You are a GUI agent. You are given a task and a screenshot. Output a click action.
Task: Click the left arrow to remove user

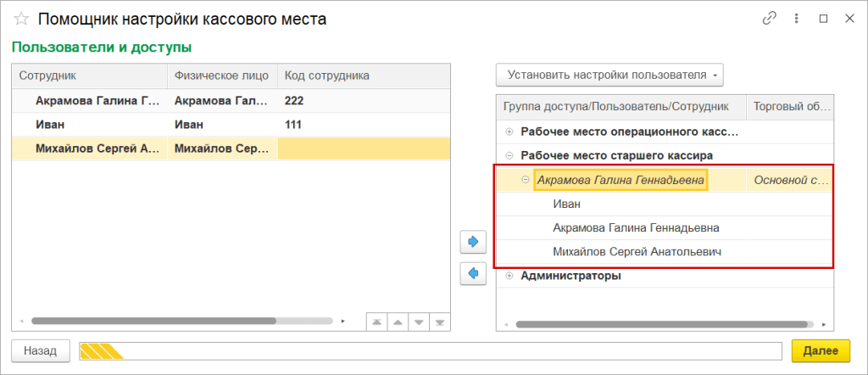pos(472,273)
